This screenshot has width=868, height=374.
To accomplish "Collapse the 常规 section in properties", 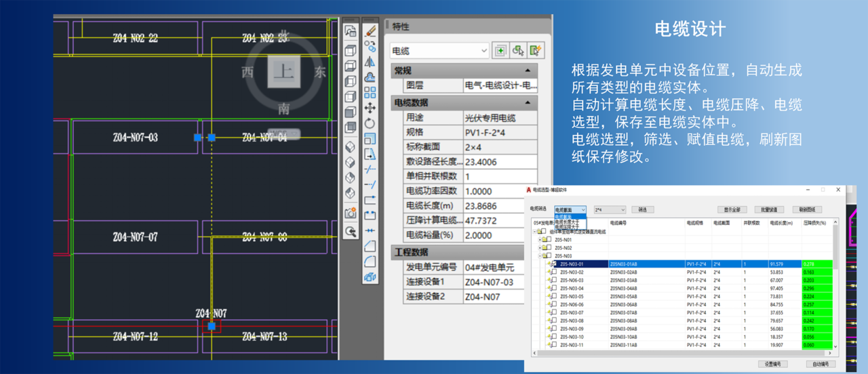I will point(527,70).
